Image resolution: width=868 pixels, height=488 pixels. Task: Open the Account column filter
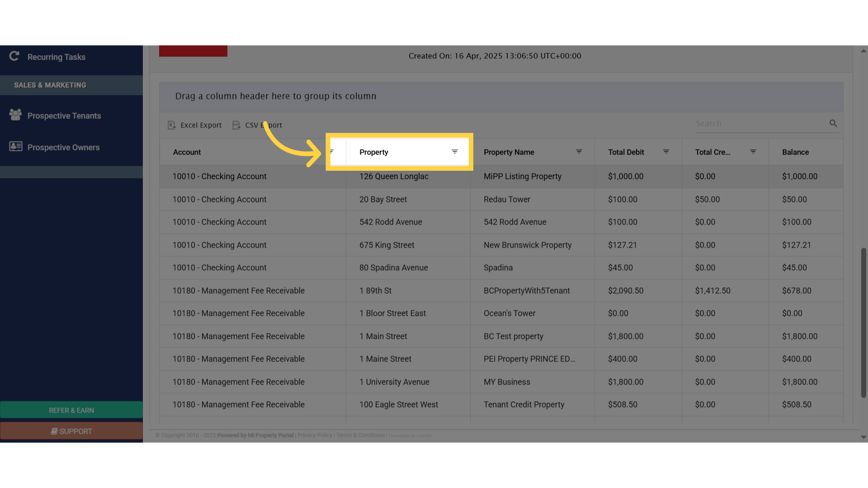pyautogui.click(x=332, y=152)
